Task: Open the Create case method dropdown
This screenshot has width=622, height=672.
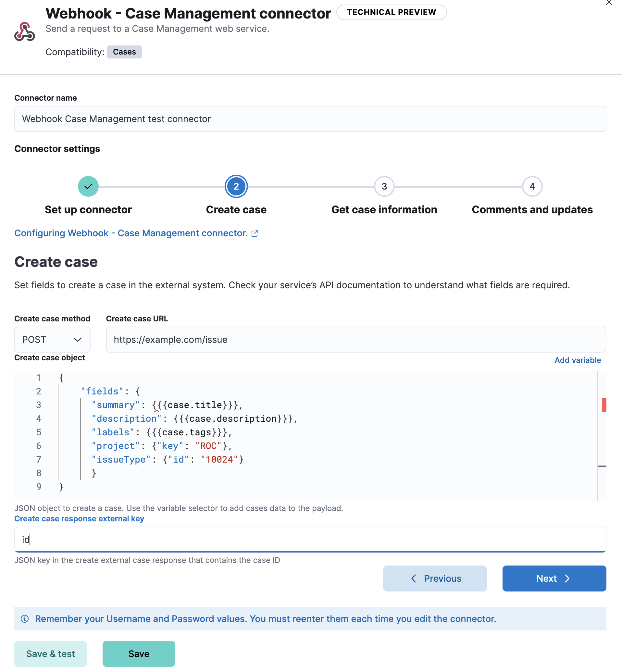Action: tap(78, 339)
